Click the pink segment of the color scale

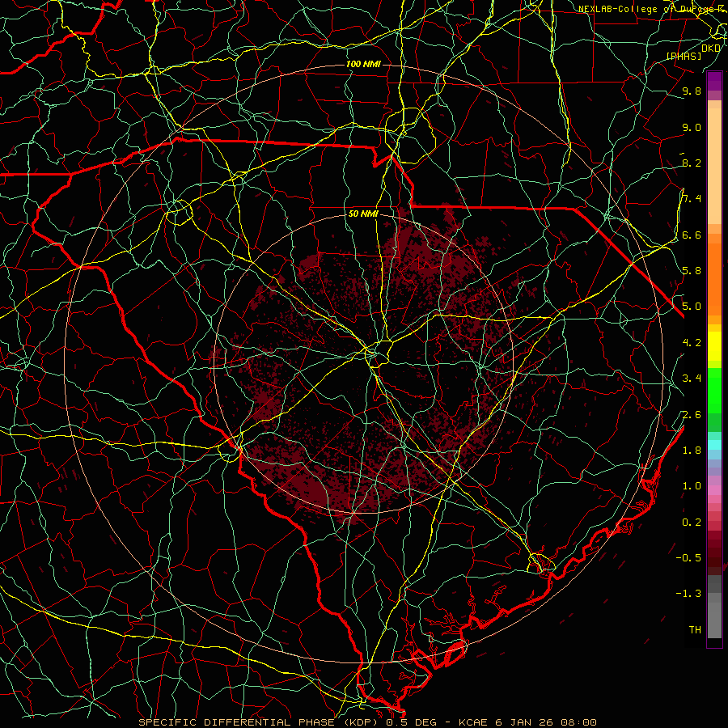[714, 490]
